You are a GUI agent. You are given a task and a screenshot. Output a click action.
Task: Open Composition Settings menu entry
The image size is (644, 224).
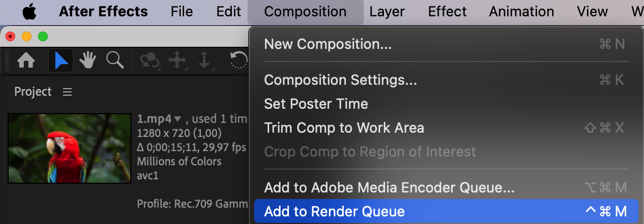point(340,80)
